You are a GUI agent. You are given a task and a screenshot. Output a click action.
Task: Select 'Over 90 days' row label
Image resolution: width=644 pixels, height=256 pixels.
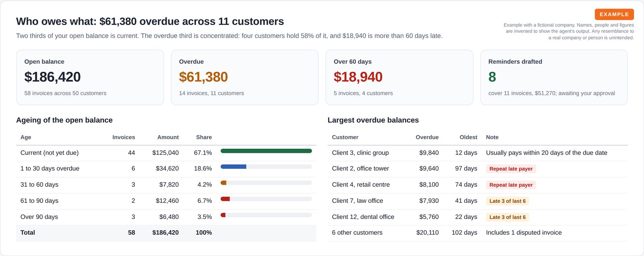[39, 217]
